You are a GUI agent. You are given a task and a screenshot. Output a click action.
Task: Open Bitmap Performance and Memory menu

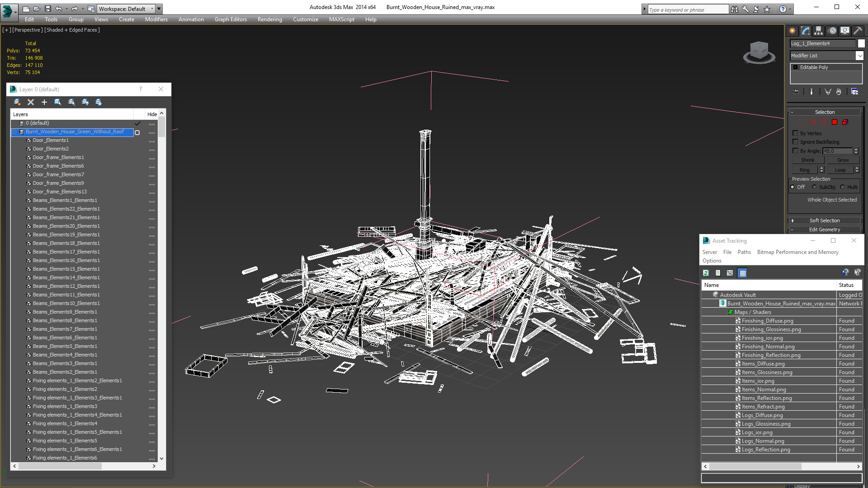coord(797,252)
